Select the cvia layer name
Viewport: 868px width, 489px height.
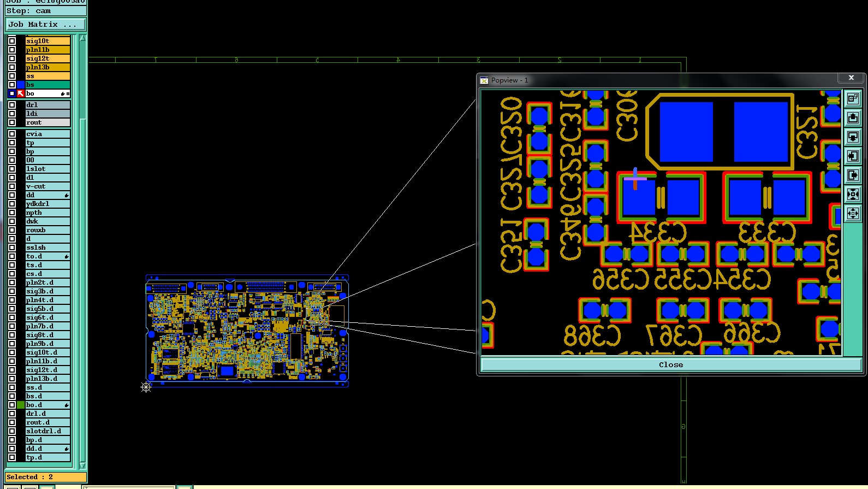[47, 134]
